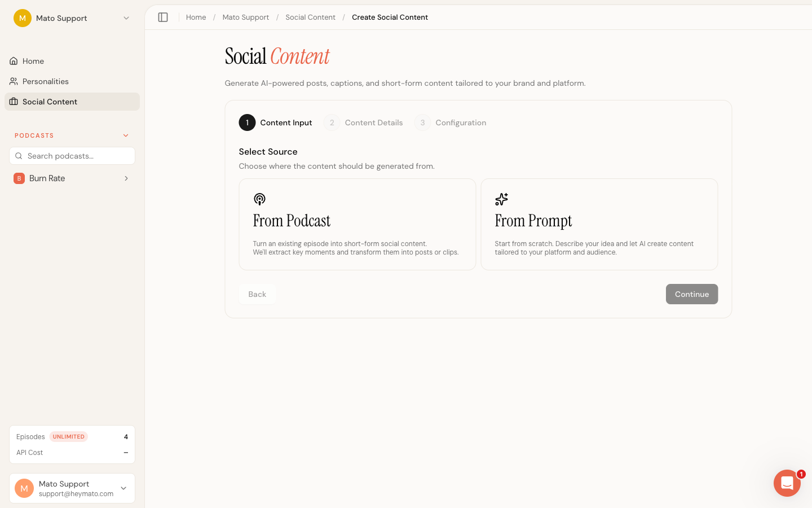Click the Burn Rate orange B badge
This screenshot has height=508, width=812.
tap(19, 178)
